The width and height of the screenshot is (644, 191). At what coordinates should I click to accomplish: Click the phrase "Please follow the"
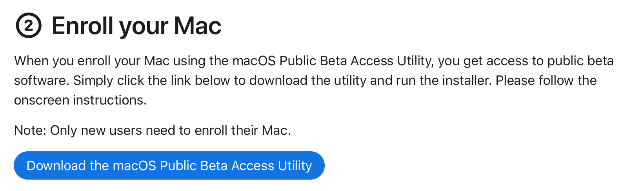pyautogui.click(x=546, y=81)
